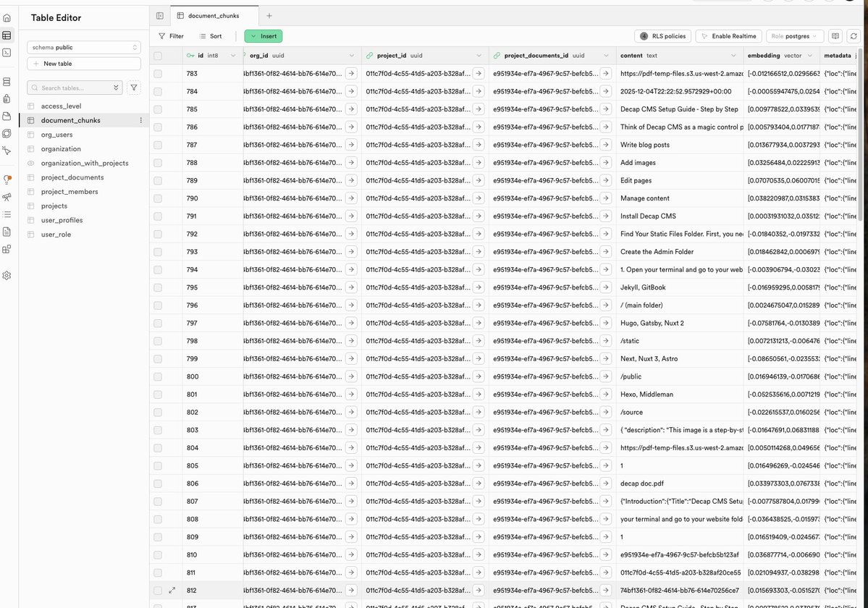Open the Storage bucket icon
Viewport: 868px width, 608px height.
point(7,117)
